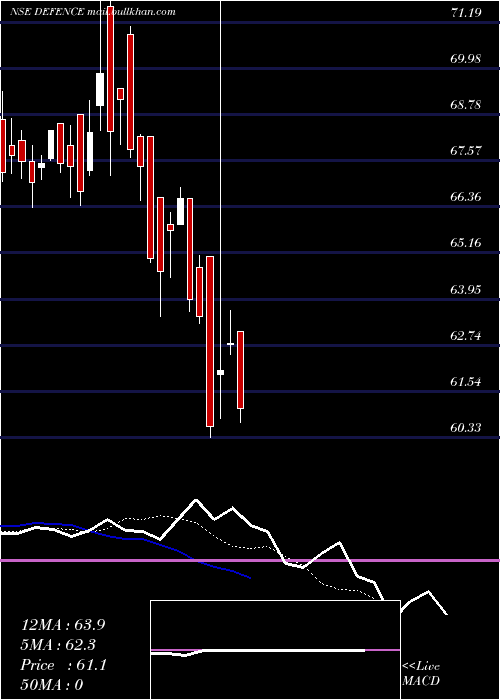Click the MACD inset panel
This screenshot has height=700, width=500.
pos(275,650)
